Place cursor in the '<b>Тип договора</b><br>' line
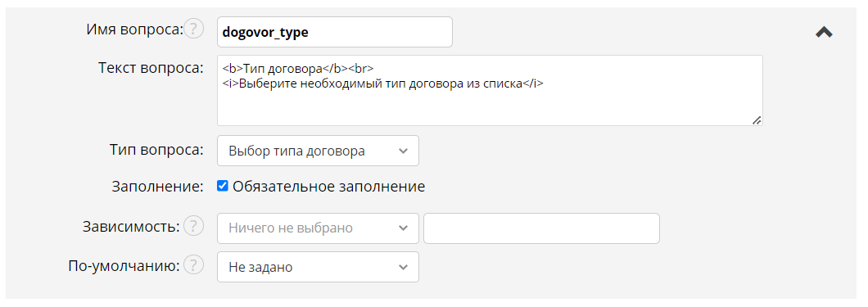 point(298,69)
